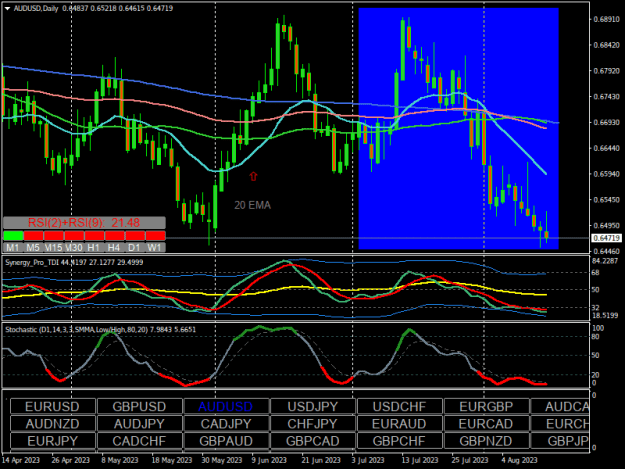Select the H1 timeframe label

[94, 247]
